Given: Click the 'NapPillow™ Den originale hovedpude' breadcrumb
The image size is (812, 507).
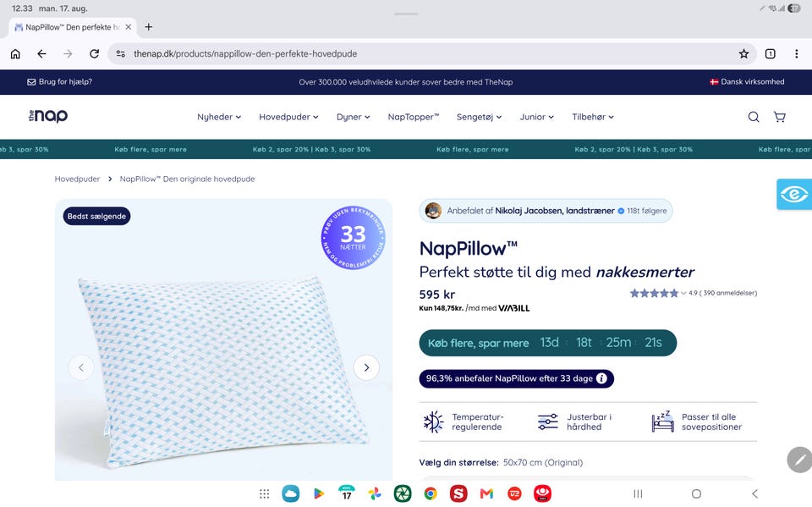Looking at the screenshot, I should click(x=188, y=179).
